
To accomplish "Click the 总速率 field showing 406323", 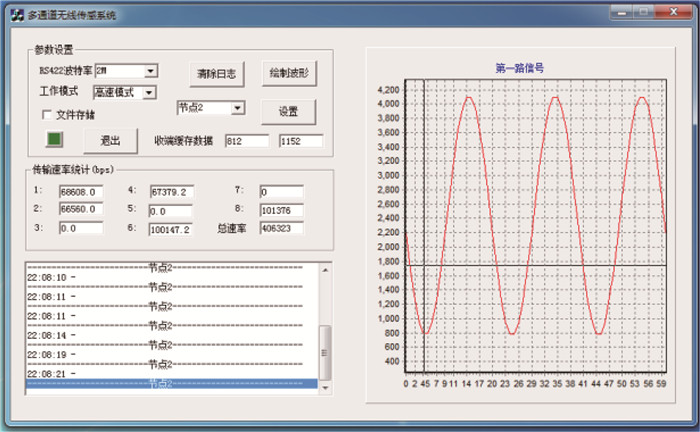I will pyautogui.click(x=282, y=228).
